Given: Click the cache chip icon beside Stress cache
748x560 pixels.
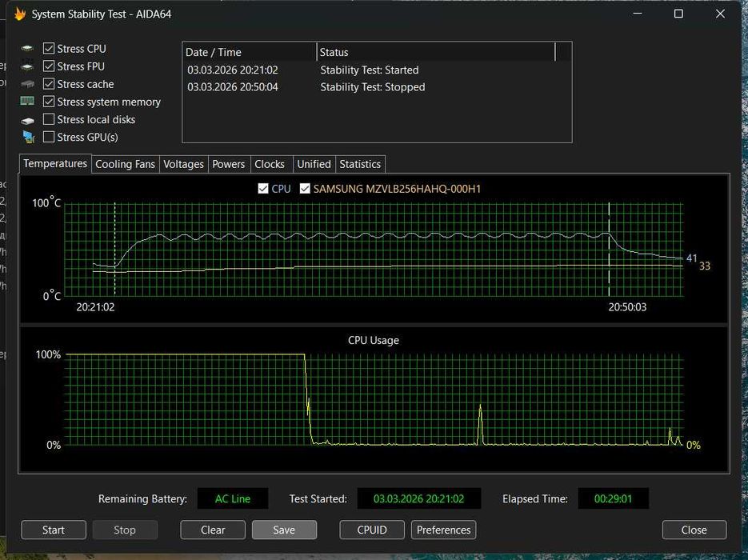Looking at the screenshot, I should 28,85.
